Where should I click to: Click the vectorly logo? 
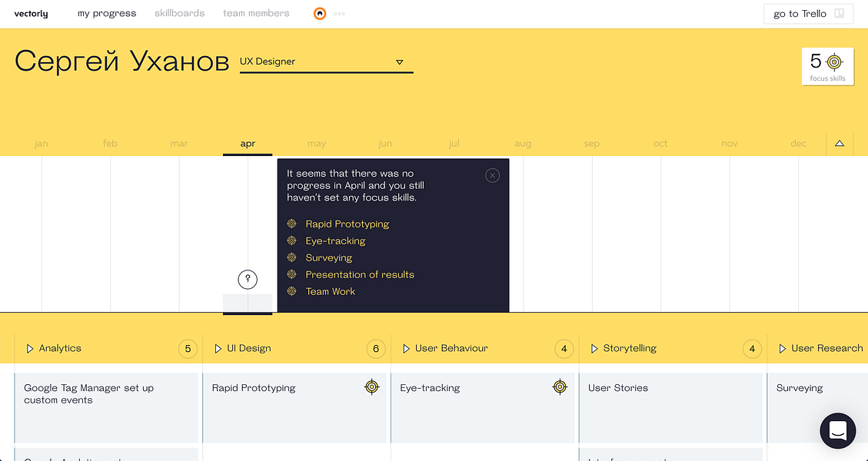pos(31,14)
